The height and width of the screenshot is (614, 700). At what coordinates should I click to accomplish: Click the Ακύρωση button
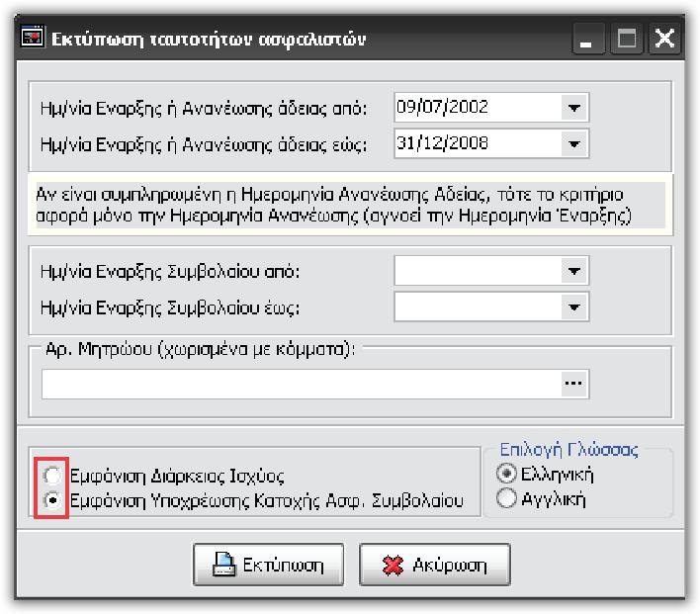[x=435, y=565]
